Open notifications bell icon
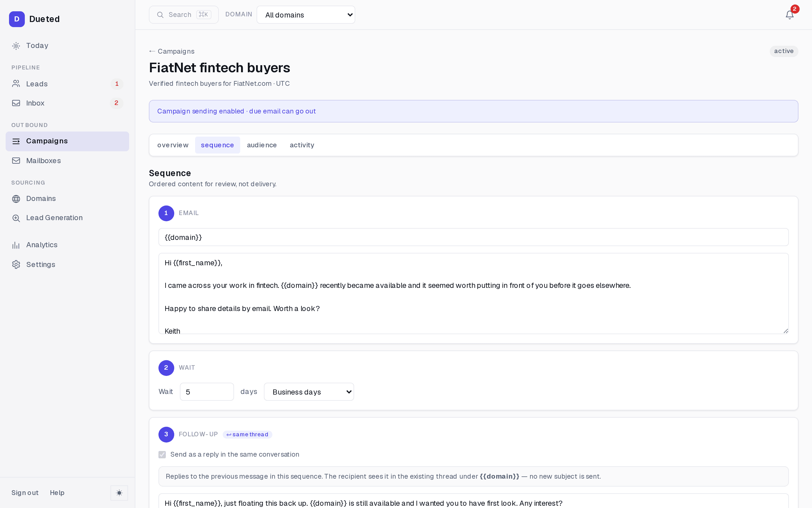The image size is (812, 508). click(x=789, y=15)
